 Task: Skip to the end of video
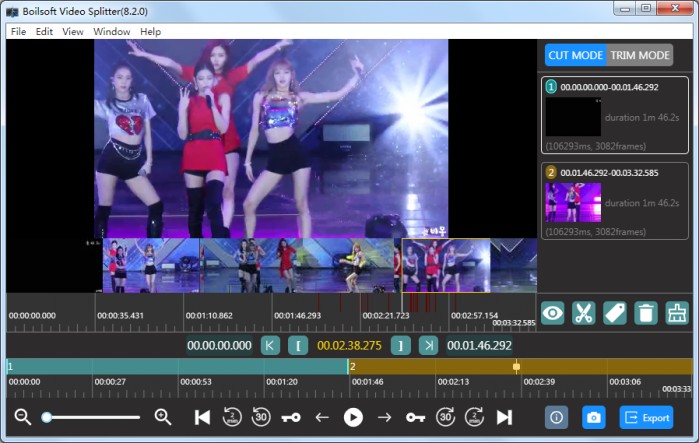pyautogui.click(x=504, y=418)
